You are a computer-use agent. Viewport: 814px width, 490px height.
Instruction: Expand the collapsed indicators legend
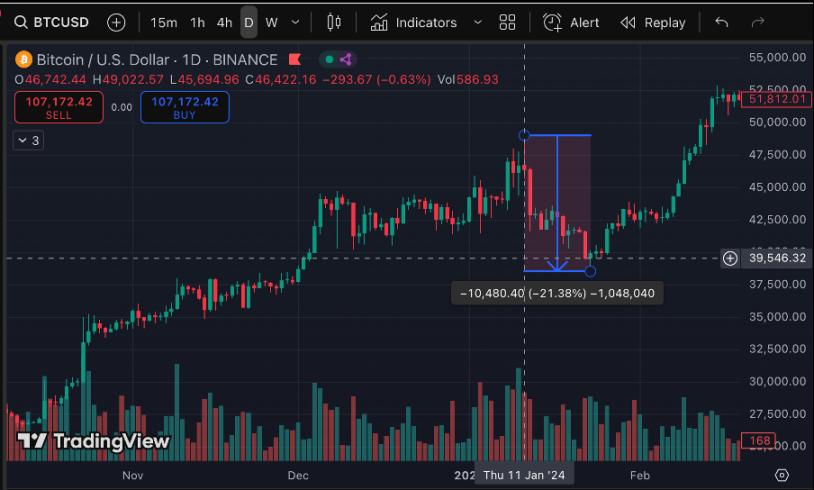28,141
